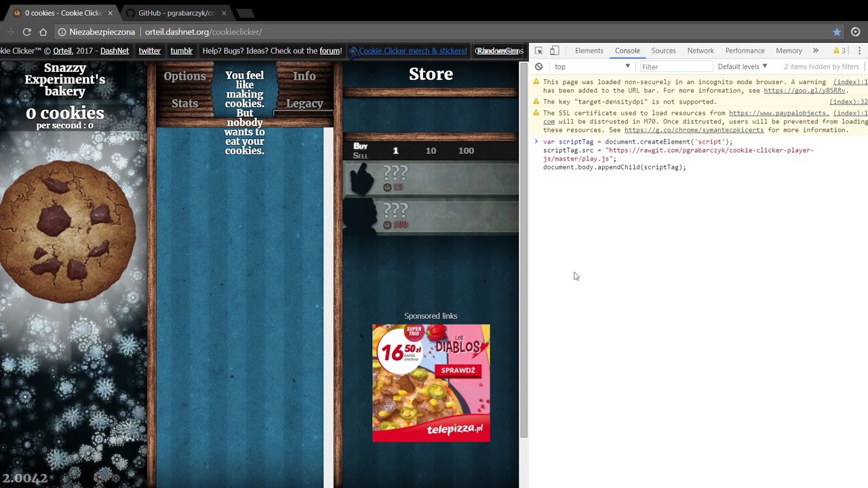Close the GitHub browser tab
The width and height of the screenshot is (868, 488).
[x=224, y=13]
